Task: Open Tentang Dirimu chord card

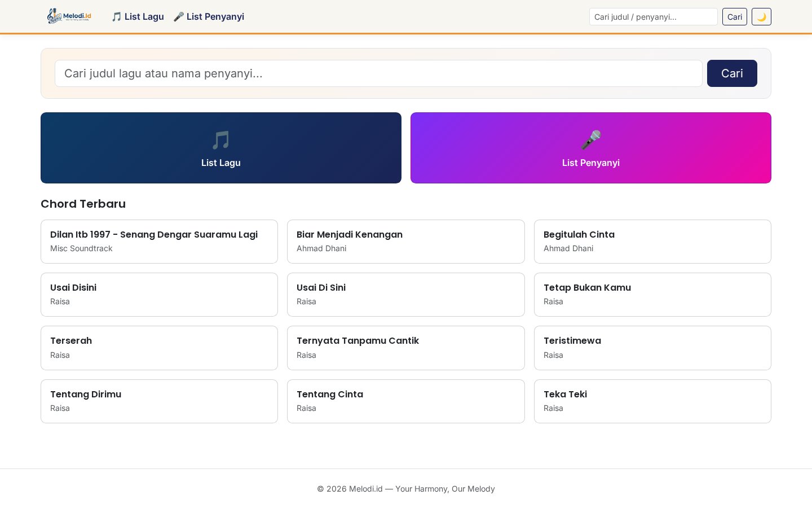Action: point(159,401)
